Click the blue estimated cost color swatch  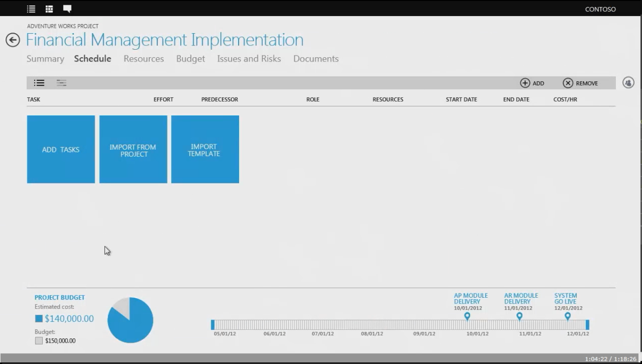tap(39, 319)
